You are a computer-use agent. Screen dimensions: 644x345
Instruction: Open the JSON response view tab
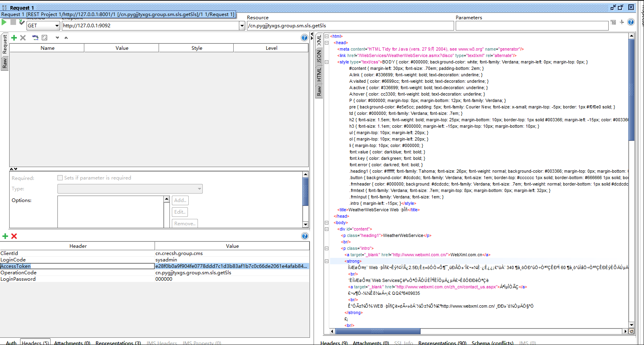[319, 56]
